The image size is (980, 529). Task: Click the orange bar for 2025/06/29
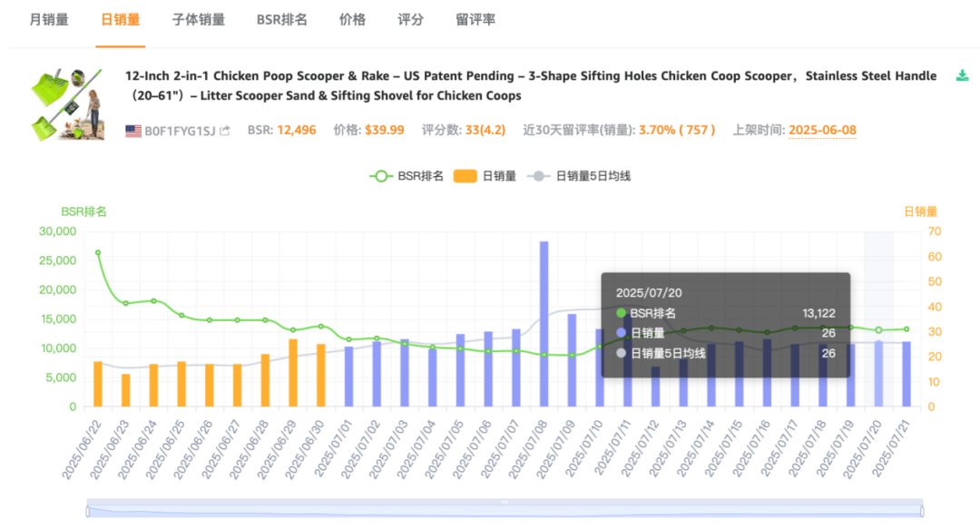click(293, 373)
